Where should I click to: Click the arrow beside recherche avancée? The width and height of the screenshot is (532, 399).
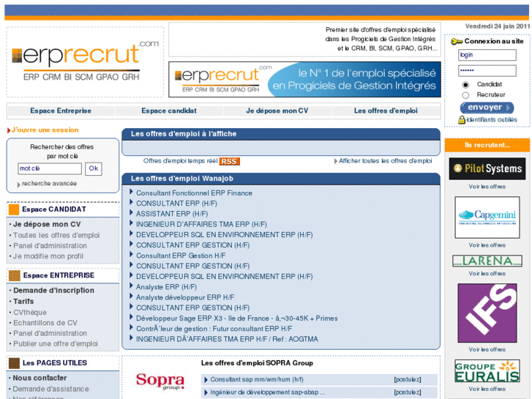click(19, 184)
